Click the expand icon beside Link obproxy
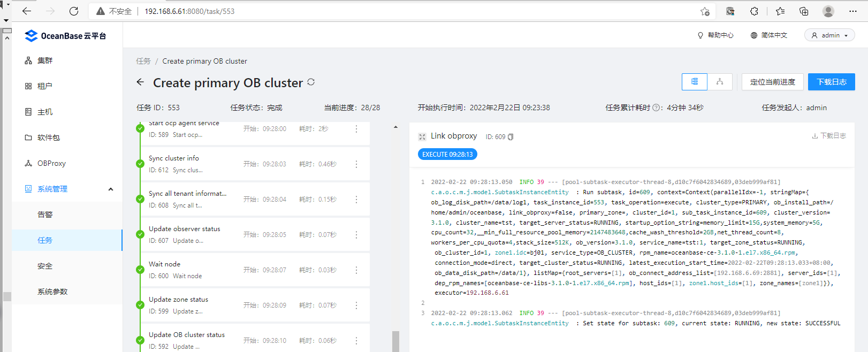This screenshot has height=352, width=868. click(x=422, y=137)
